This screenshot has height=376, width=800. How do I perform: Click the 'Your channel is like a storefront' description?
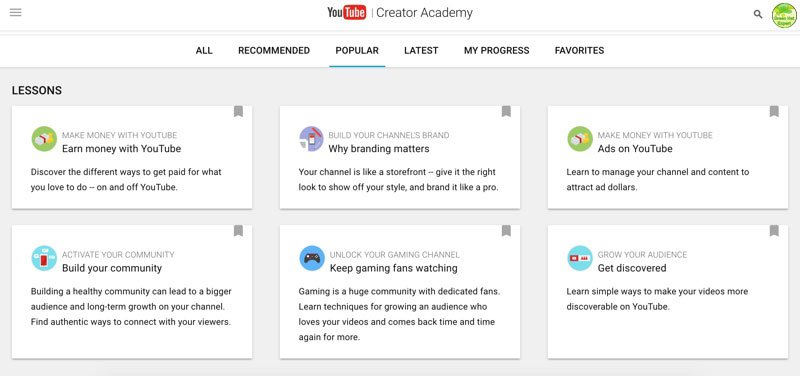(x=398, y=180)
